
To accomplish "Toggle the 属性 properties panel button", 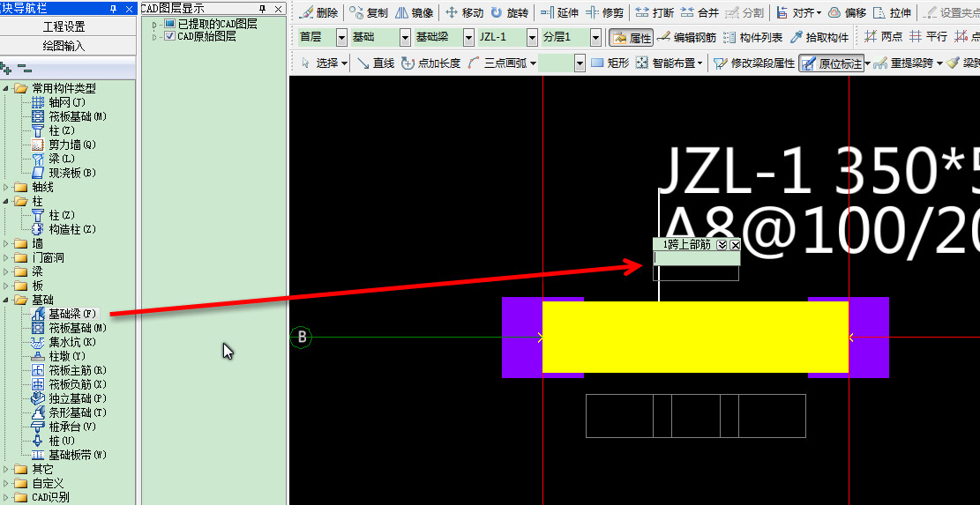I will (x=631, y=38).
